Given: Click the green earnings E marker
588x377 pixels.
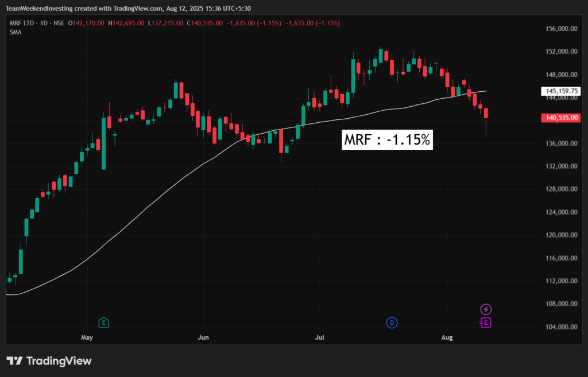Looking at the screenshot, I should [103, 322].
